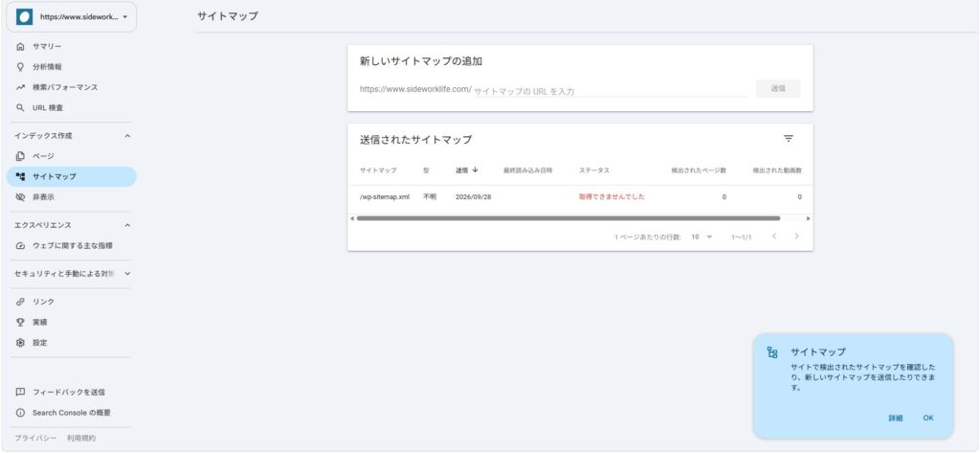
Task: Open ページ under インデックス作成
Action: click(x=71, y=156)
